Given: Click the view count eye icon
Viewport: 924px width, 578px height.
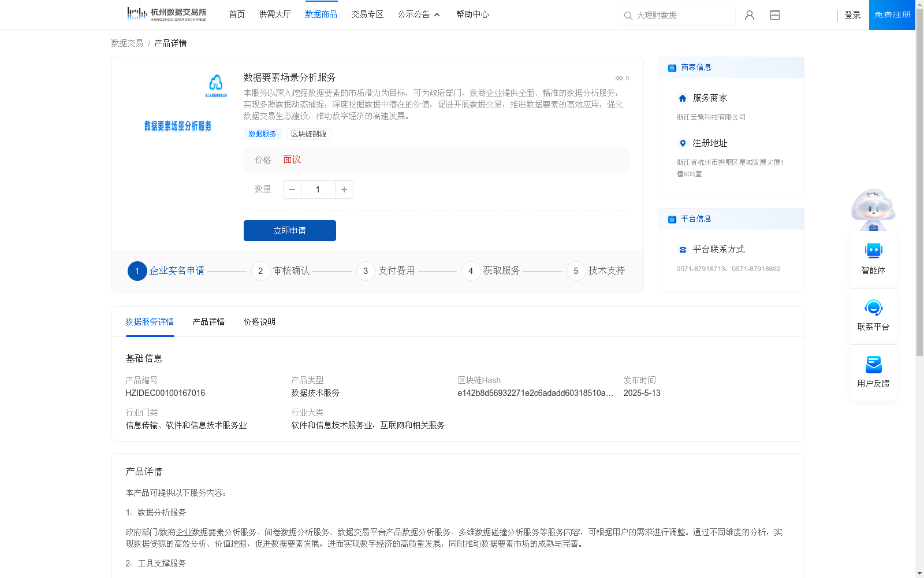Looking at the screenshot, I should click(x=619, y=78).
